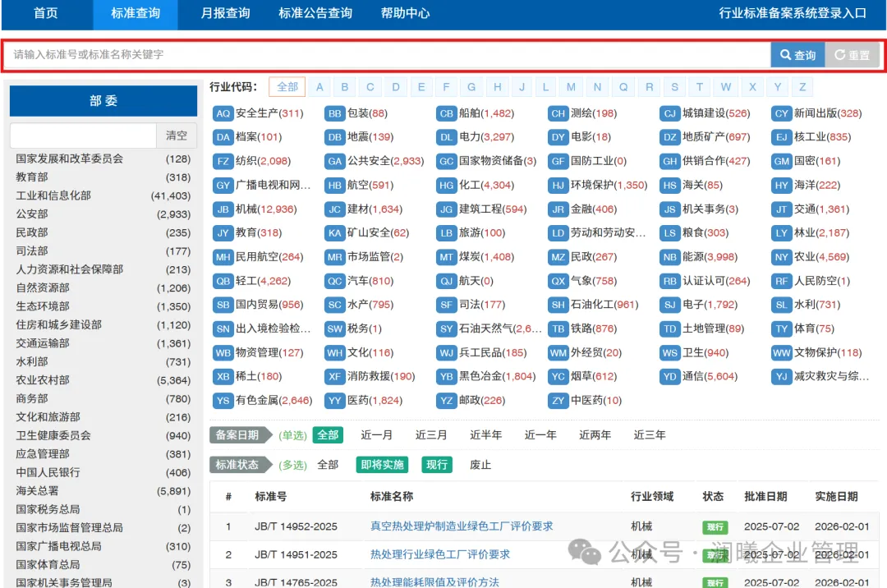Open standard 热处理行业绿色工厂评价要求
The image size is (887, 588).
pyautogui.click(x=440, y=554)
